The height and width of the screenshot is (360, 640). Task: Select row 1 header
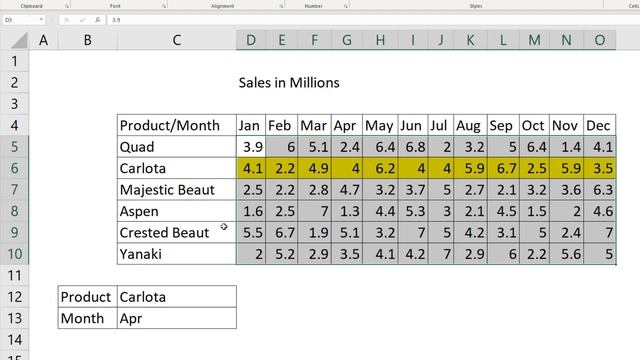pyautogui.click(x=14, y=61)
